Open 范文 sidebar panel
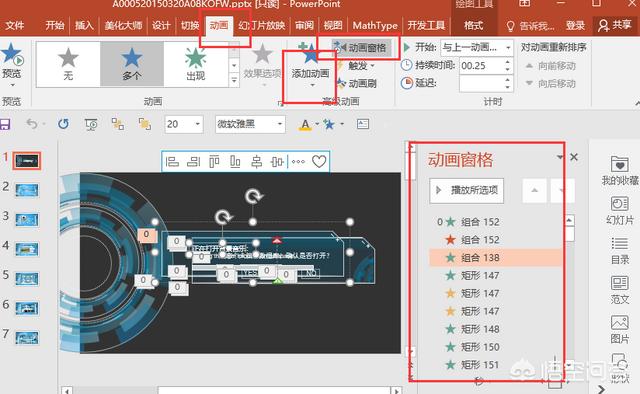The image size is (640, 394). click(x=620, y=290)
